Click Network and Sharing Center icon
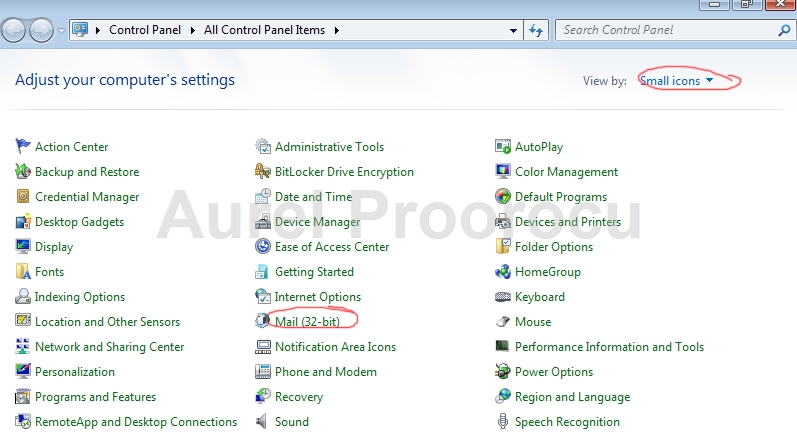 pos(23,347)
